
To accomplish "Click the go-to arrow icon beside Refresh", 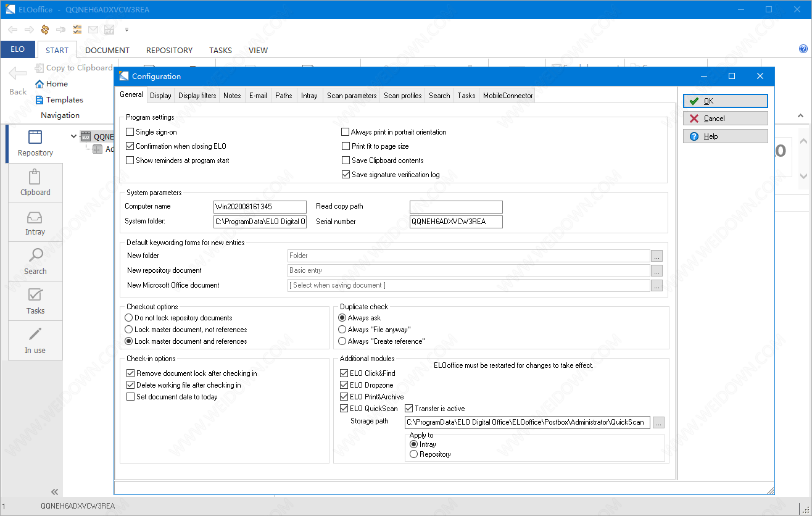I will click(61, 29).
